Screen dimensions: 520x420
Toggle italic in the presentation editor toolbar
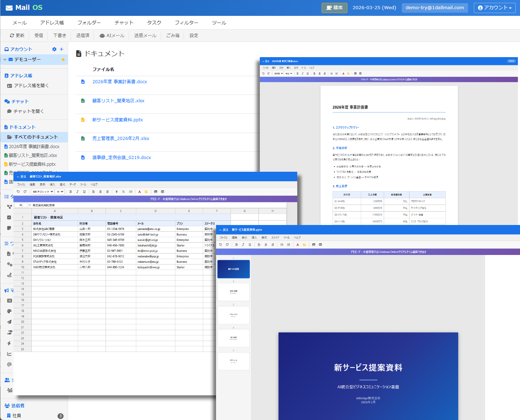coord(243,245)
